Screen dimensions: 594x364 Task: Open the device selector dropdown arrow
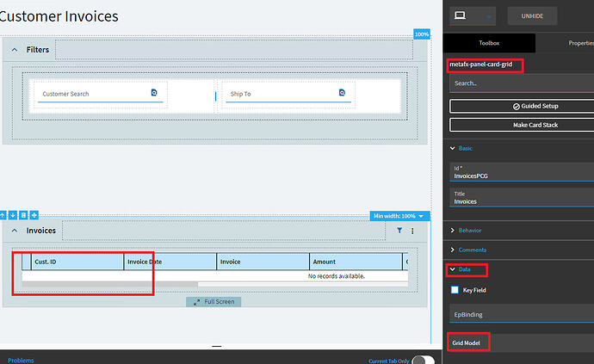point(489,17)
